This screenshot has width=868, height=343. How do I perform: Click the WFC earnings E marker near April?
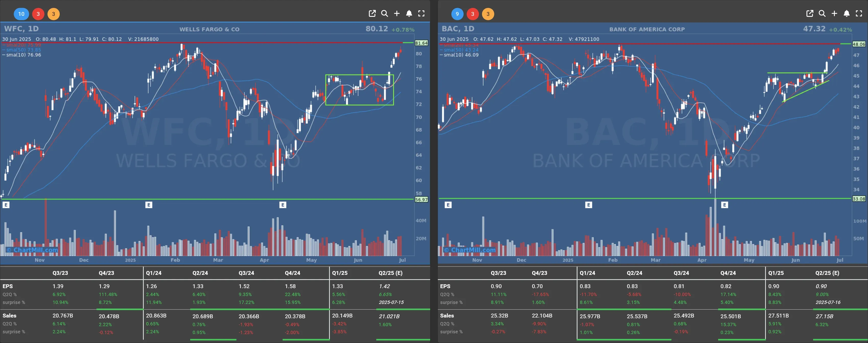point(283,205)
